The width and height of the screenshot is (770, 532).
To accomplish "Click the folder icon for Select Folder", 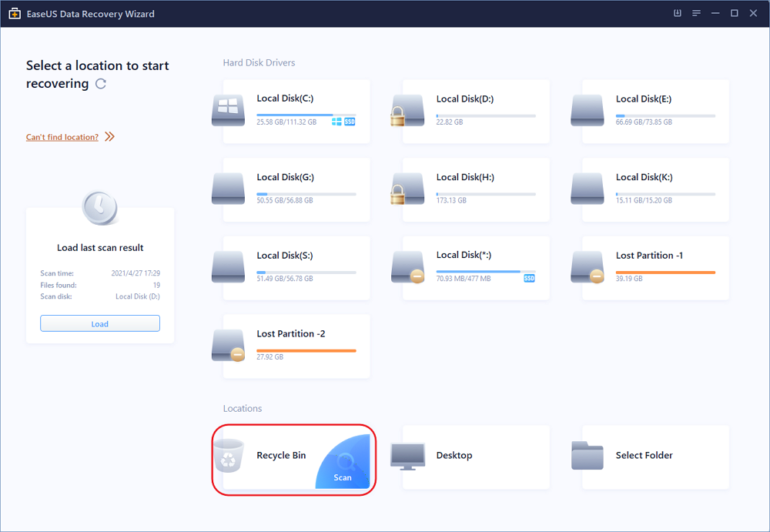I will (588, 456).
